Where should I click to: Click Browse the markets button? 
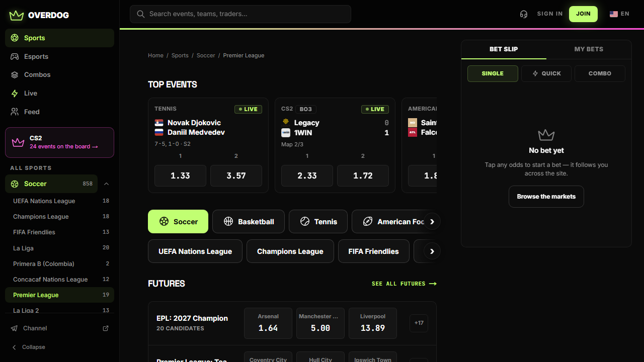tap(546, 197)
